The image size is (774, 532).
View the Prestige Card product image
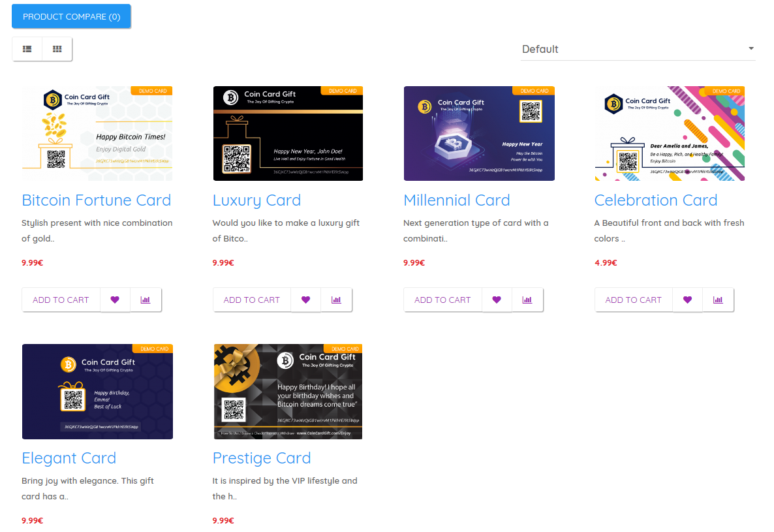coord(288,392)
